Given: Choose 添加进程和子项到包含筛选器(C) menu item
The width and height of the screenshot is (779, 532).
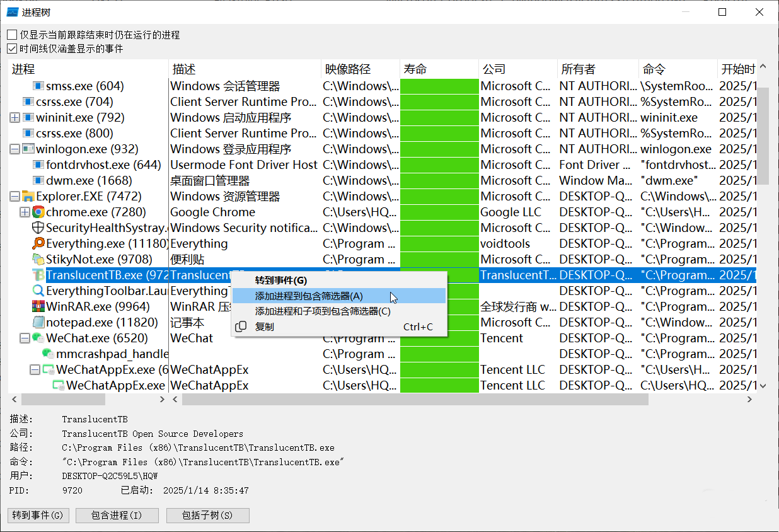Looking at the screenshot, I should click(x=339, y=311).
